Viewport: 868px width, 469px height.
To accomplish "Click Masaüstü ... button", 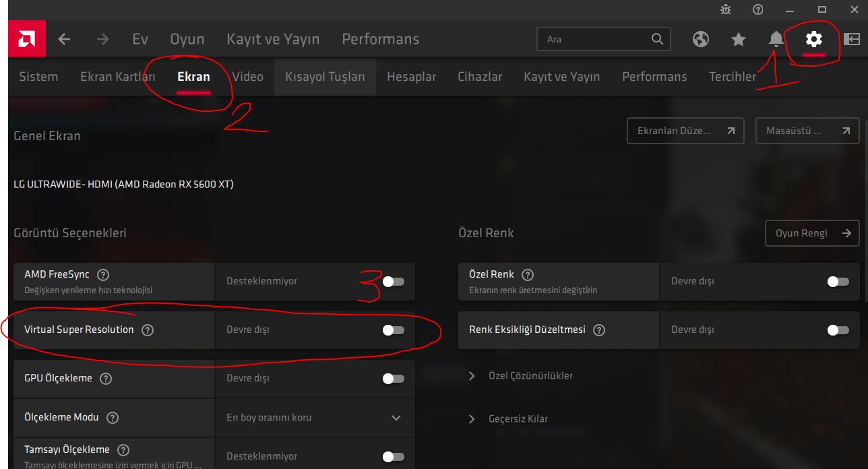I will tap(807, 131).
